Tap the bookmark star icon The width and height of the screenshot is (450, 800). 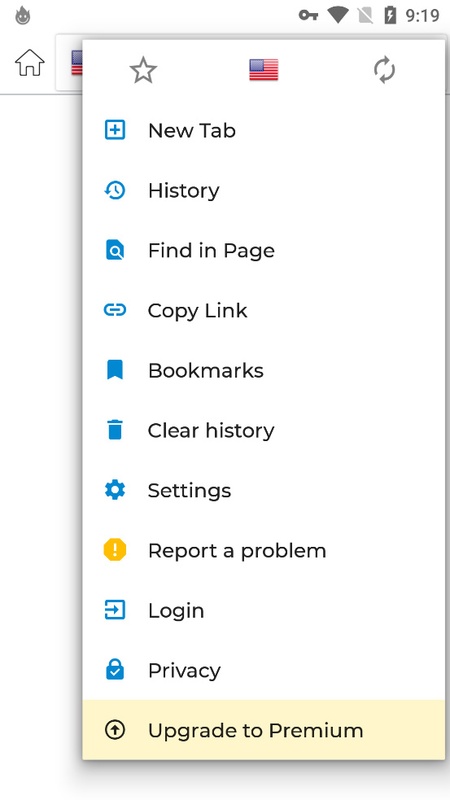click(x=143, y=70)
